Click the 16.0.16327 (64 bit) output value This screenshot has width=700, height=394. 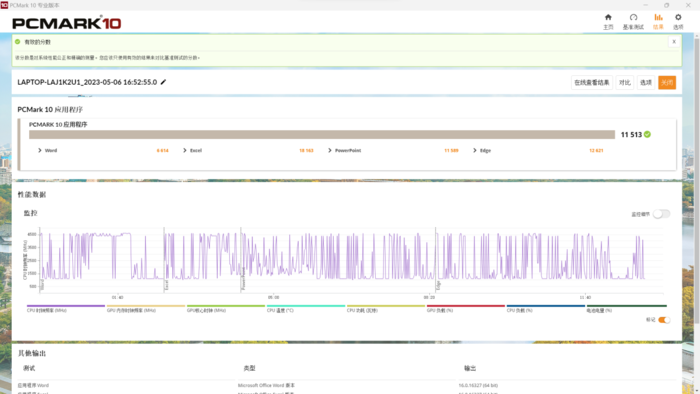pyautogui.click(x=478, y=385)
